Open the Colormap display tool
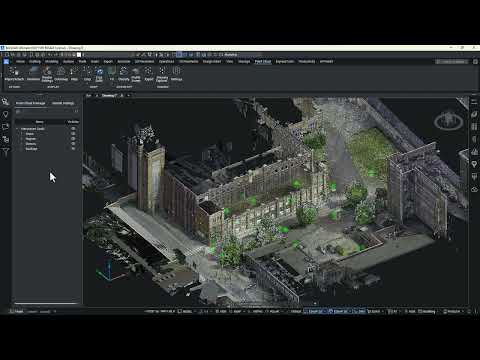 tap(61, 74)
